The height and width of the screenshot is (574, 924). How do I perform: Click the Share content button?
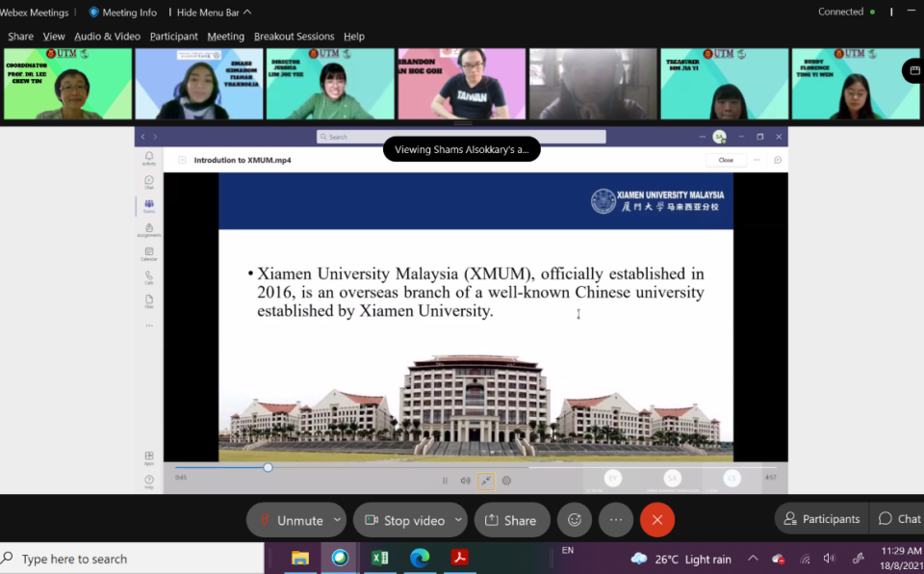point(511,520)
